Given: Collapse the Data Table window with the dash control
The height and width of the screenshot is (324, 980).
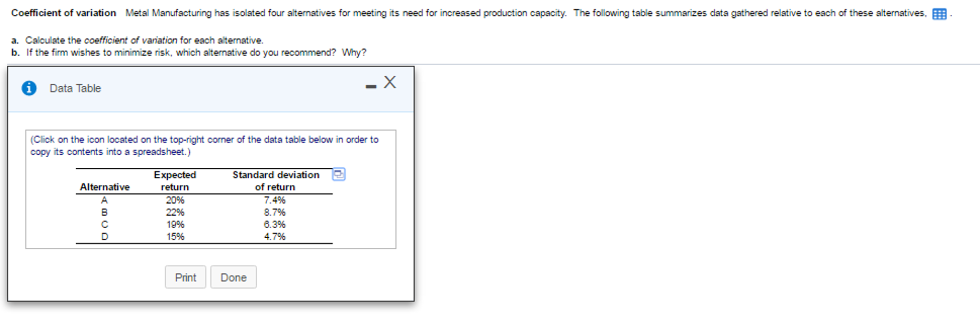Looking at the screenshot, I should [370, 86].
